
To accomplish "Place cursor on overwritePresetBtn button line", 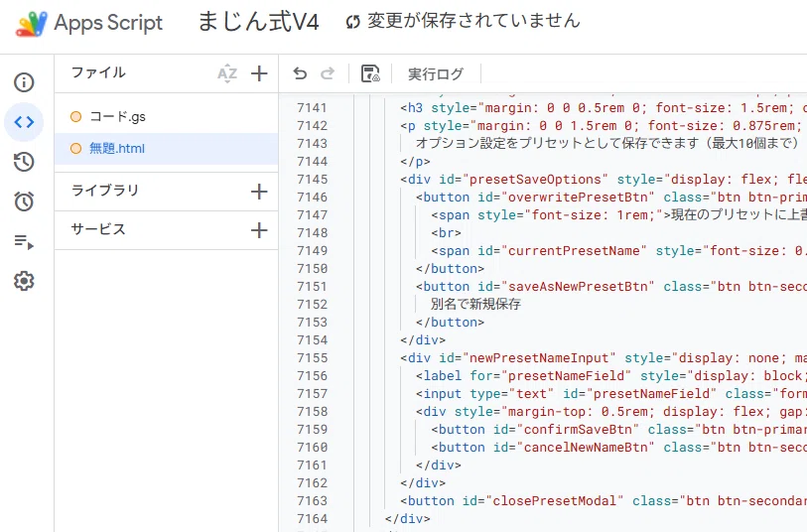I will coord(610,198).
